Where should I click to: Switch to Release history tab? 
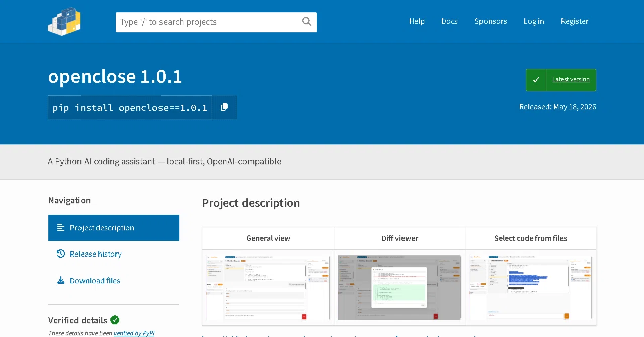pos(114,254)
